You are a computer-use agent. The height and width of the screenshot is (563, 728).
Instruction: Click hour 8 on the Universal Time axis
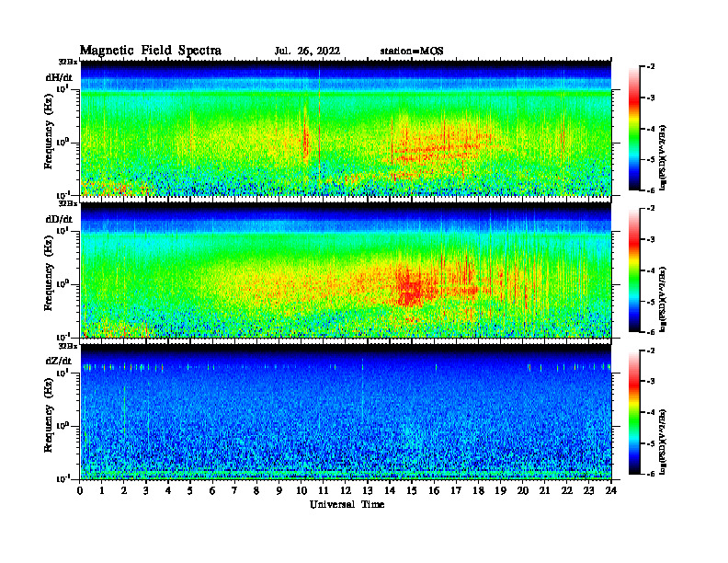(256, 490)
